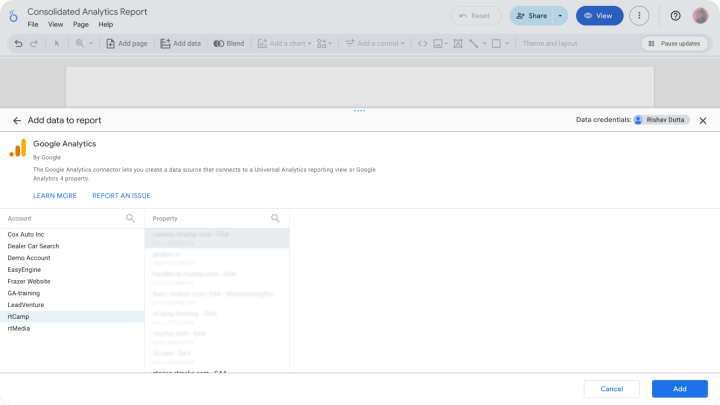Viewport: 720px width, 405px height.
Task: Click the URL embed code icon
Action: point(422,44)
